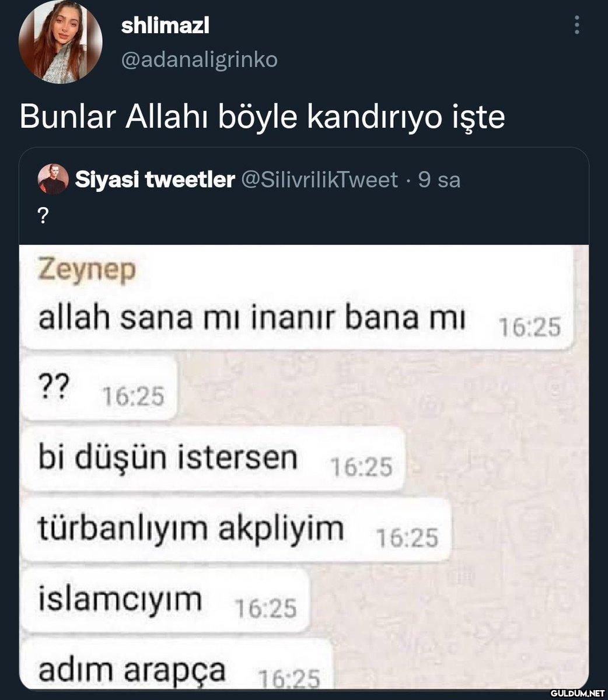Select the 'türbanlıyım akpliyim' message

pos(236,530)
